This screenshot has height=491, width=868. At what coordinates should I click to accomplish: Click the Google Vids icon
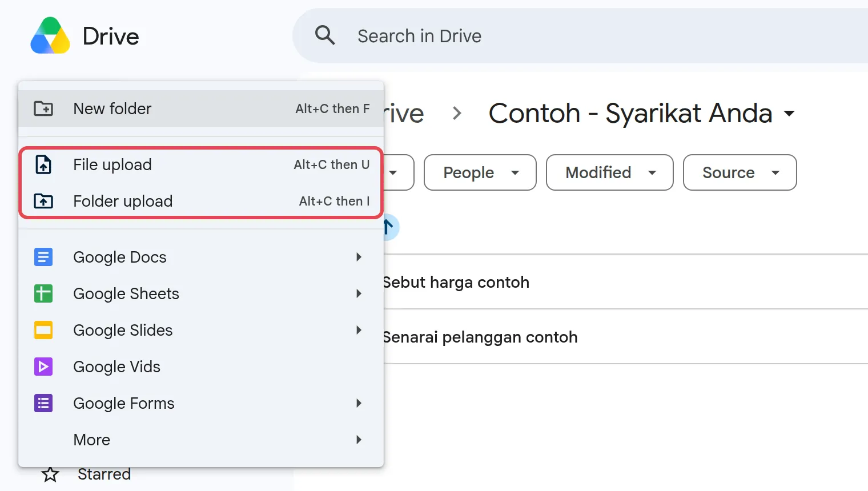[43, 367]
